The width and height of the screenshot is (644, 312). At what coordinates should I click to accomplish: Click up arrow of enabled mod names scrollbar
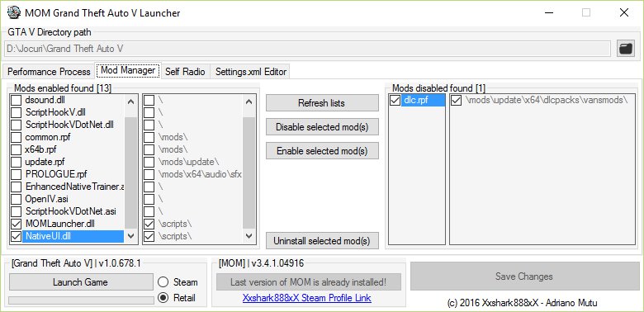[x=131, y=102]
